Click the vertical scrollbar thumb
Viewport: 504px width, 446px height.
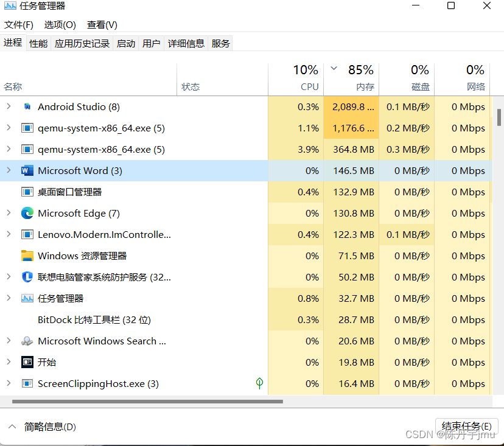[499, 117]
